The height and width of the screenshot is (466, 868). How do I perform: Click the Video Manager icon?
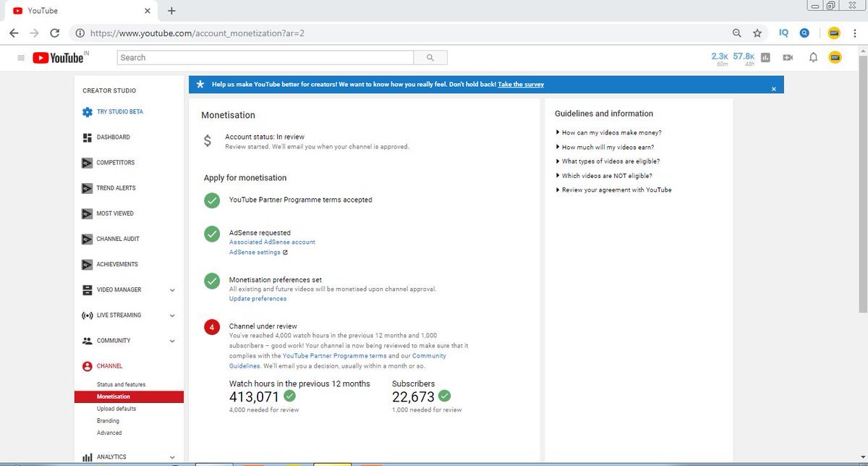coord(87,290)
